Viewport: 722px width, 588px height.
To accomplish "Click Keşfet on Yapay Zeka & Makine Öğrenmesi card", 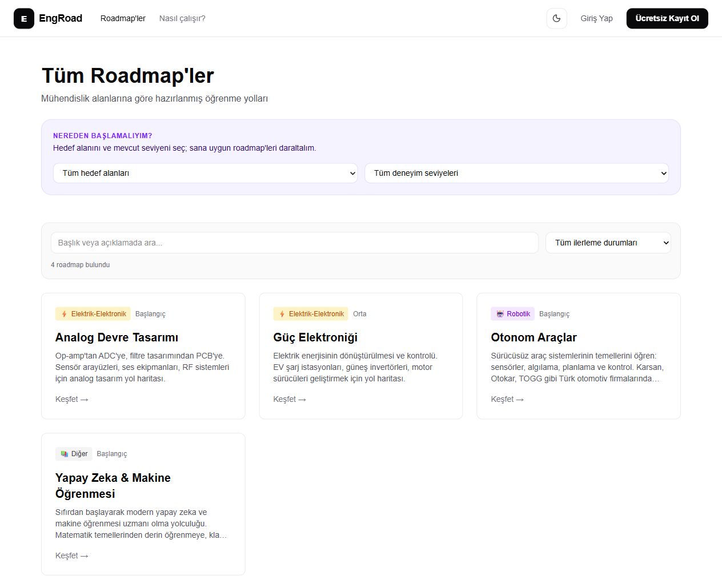I will click(x=72, y=555).
